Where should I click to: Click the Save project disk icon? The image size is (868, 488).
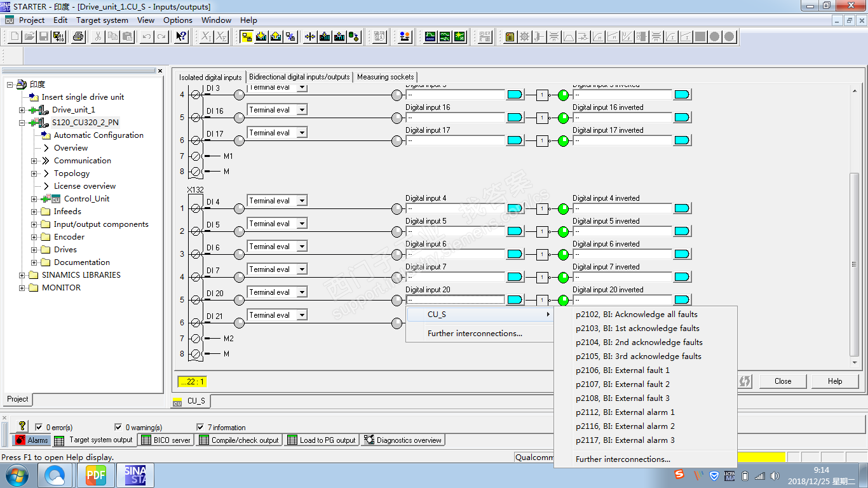(44, 37)
